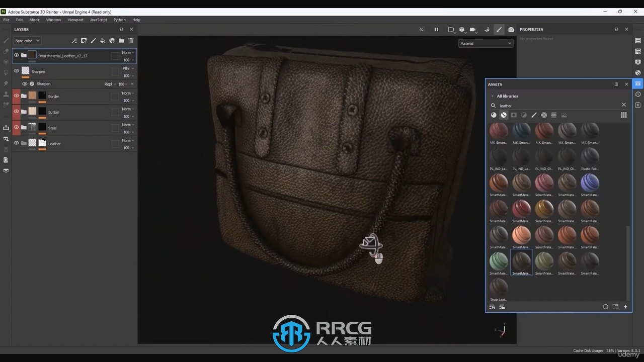Select the Border layer color thumbnail

pos(32,96)
